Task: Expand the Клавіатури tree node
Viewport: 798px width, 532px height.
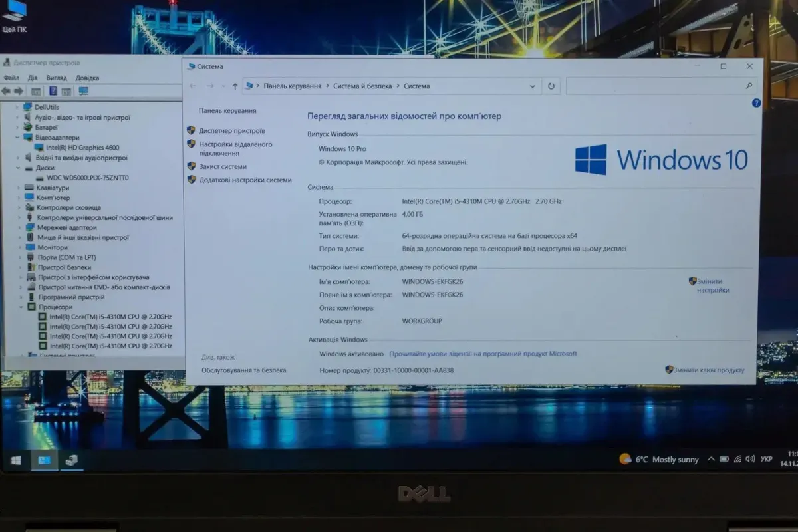Action: tap(19, 188)
